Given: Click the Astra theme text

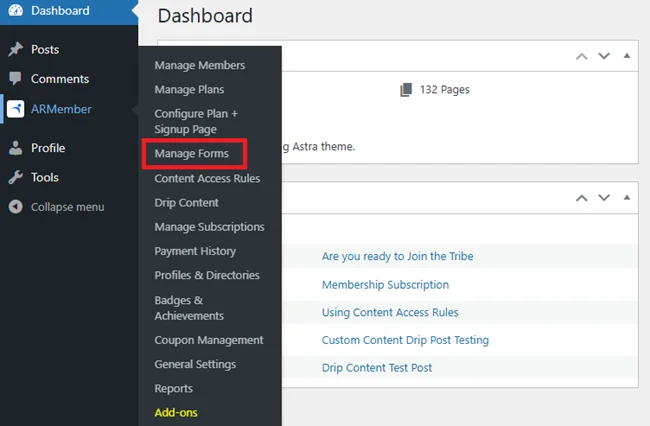Looking at the screenshot, I should click(324, 147).
